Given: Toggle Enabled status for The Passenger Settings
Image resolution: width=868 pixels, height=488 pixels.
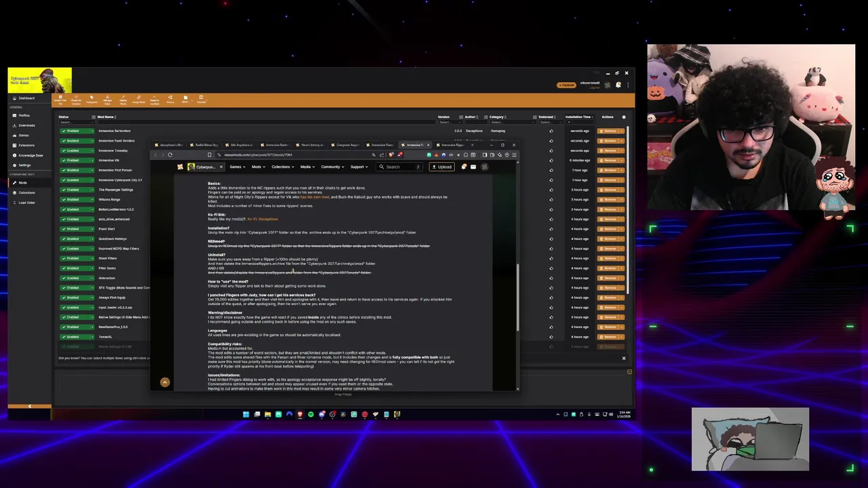Looking at the screenshot, I should (75, 190).
